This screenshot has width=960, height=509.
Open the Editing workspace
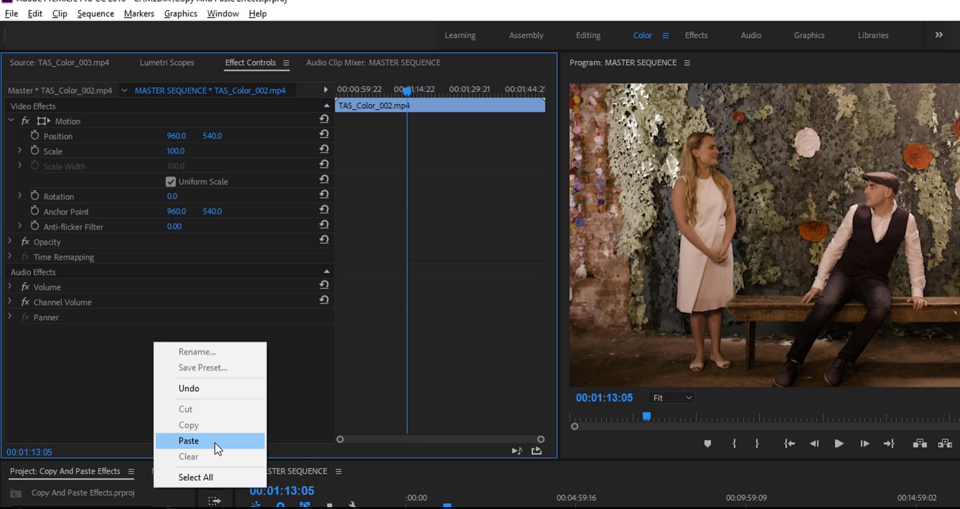coord(588,35)
